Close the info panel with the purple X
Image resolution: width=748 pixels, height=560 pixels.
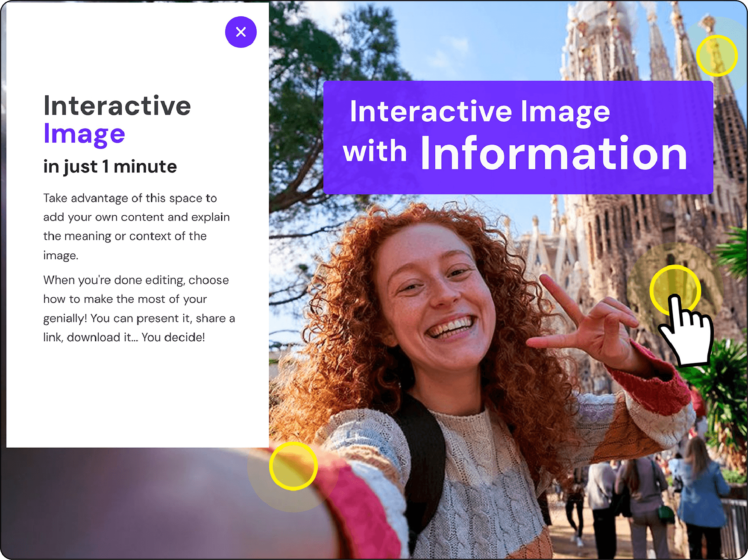click(241, 32)
